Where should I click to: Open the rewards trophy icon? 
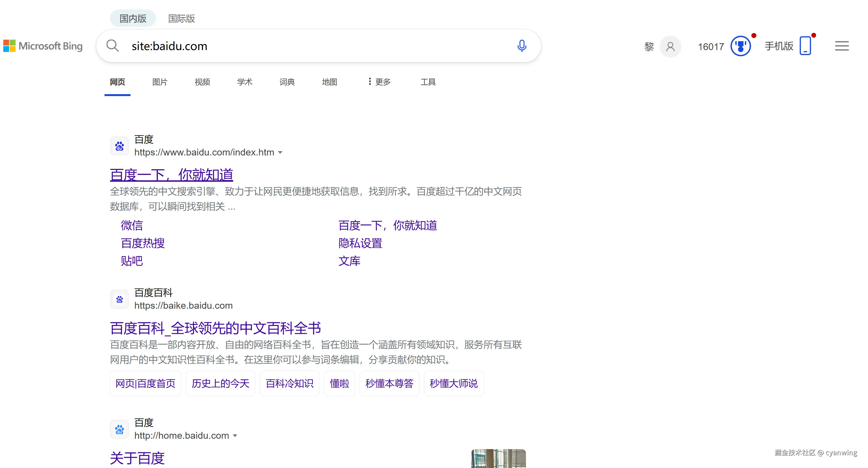pos(740,46)
